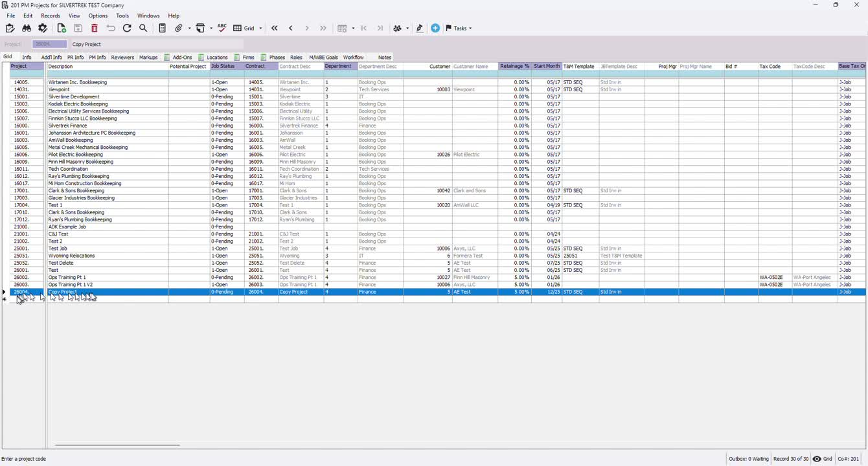The image size is (868, 466).
Task: Click the magnifying glass search icon
Action: click(143, 28)
